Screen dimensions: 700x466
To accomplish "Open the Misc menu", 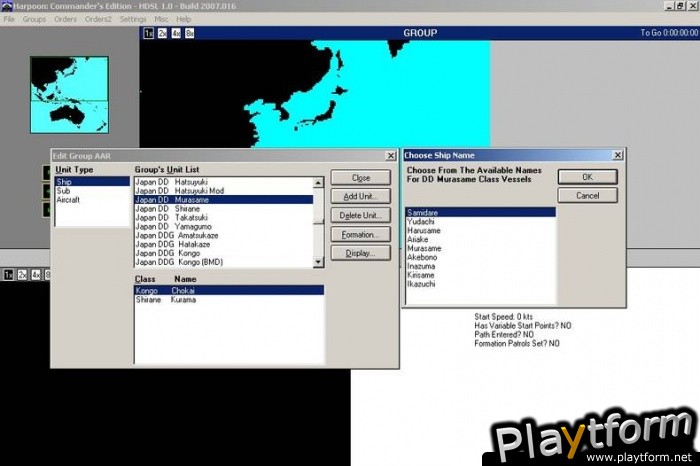I will click(161, 19).
